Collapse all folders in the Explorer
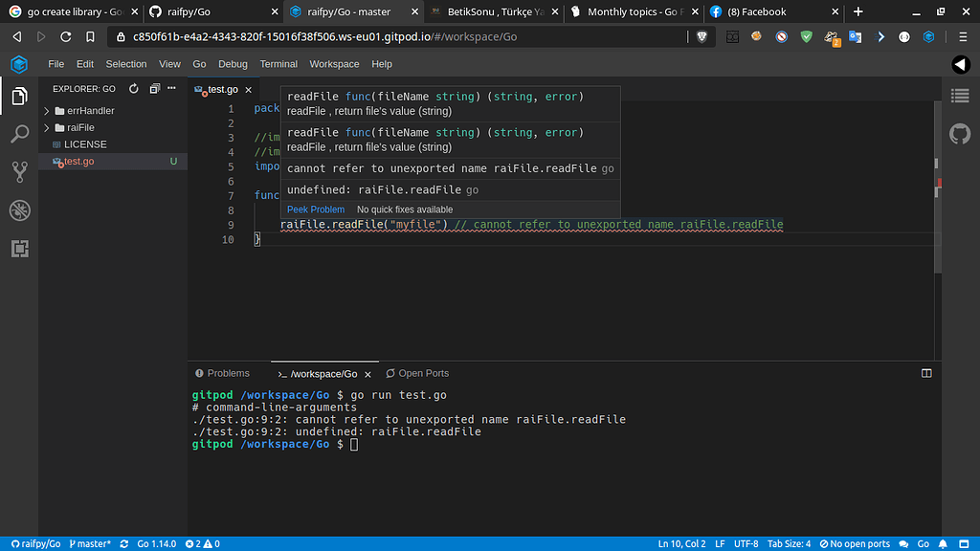This screenshot has height=551, width=980. click(153, 88)
